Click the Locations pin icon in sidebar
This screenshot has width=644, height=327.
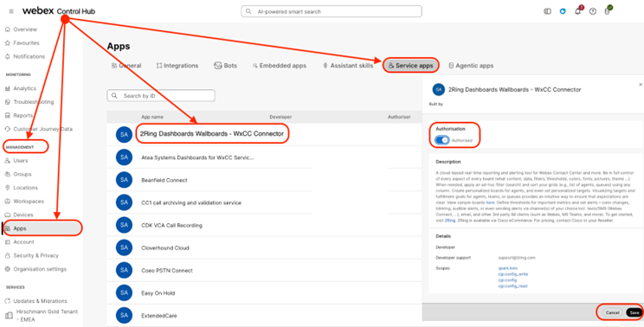pos(8,188)
